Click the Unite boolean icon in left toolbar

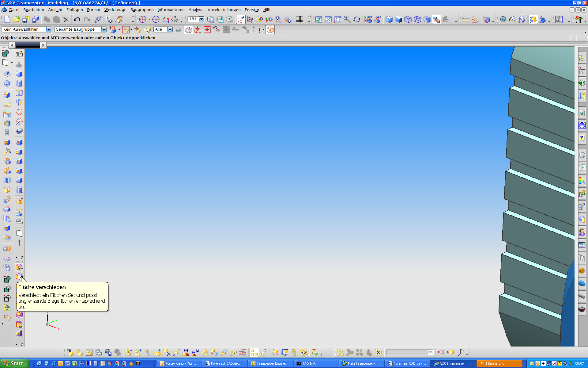point(7,279)
